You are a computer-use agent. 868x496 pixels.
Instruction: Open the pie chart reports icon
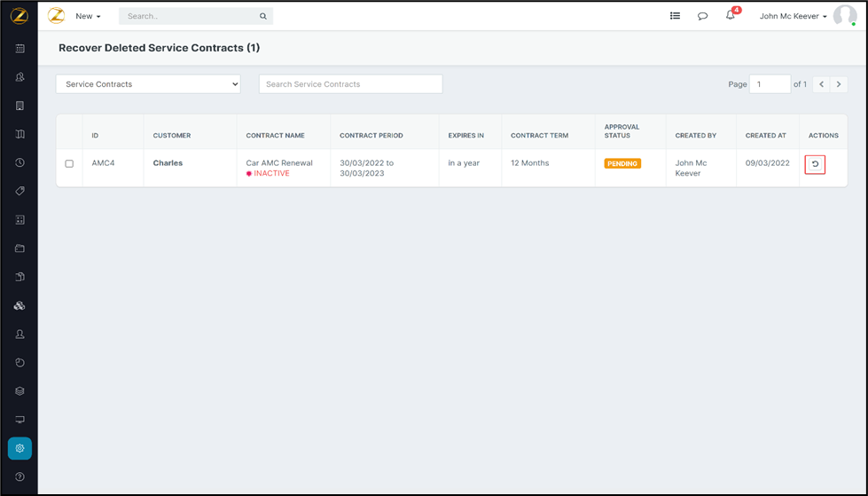20,363
